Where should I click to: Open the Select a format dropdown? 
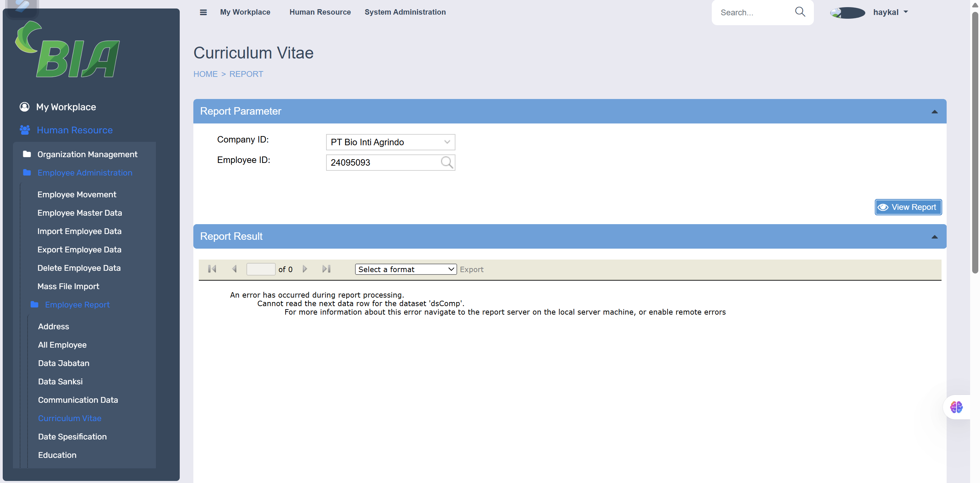pos(405,269)
